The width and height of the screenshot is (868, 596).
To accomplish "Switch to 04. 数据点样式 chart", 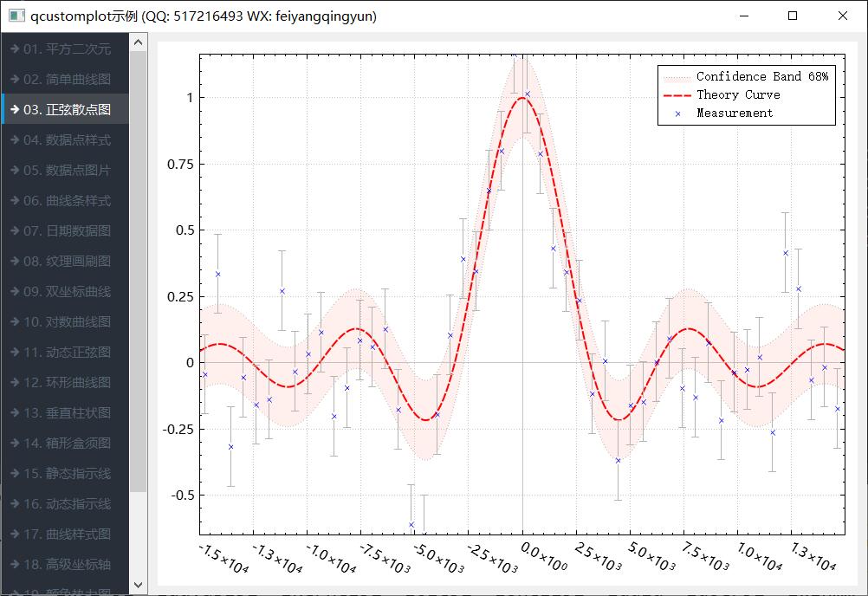I will 67,140.
